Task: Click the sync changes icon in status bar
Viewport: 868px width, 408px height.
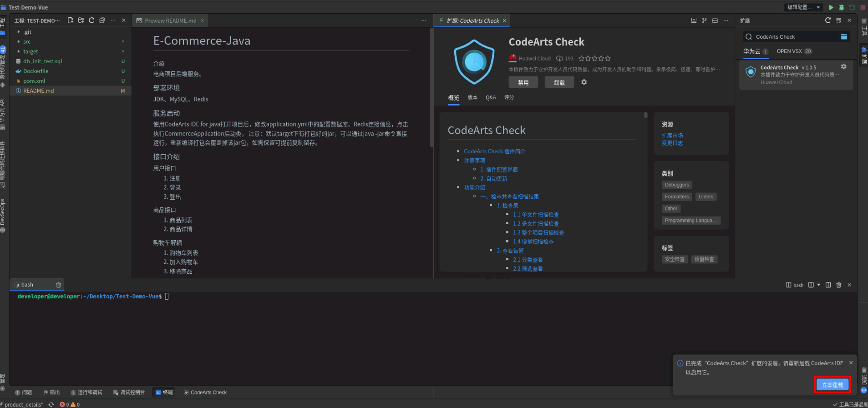Action: tap(51, 404)
